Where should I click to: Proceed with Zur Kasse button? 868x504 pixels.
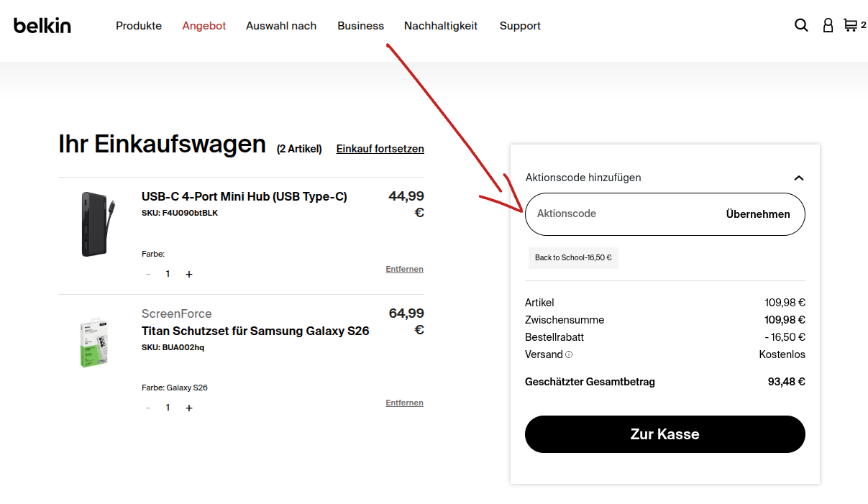665,434
